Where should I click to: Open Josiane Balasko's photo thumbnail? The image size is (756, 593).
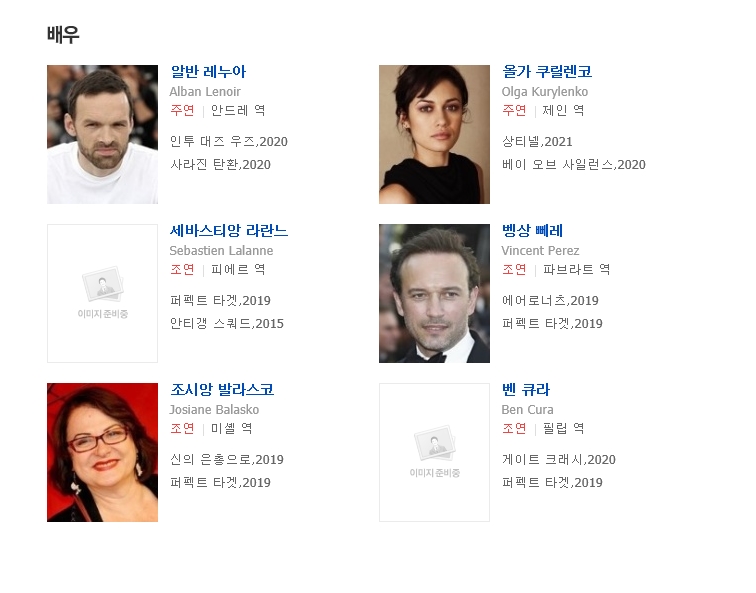coord(102,452)
